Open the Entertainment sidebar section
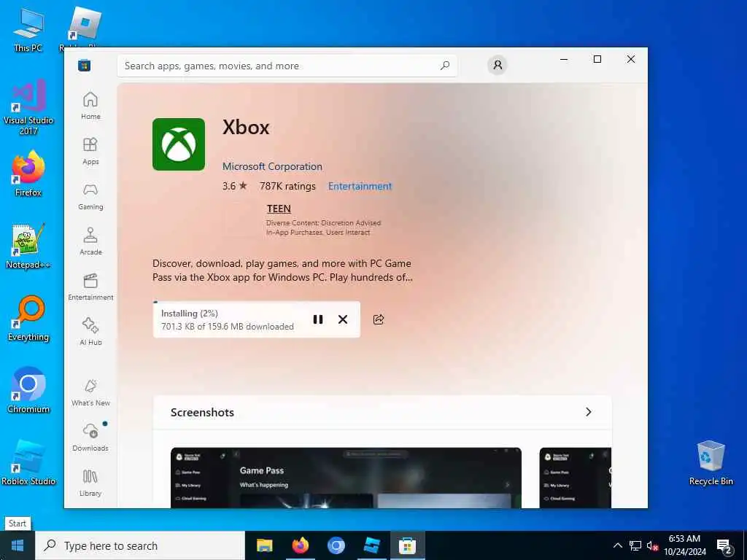This screenshot has height=560, width=747. 90,287
